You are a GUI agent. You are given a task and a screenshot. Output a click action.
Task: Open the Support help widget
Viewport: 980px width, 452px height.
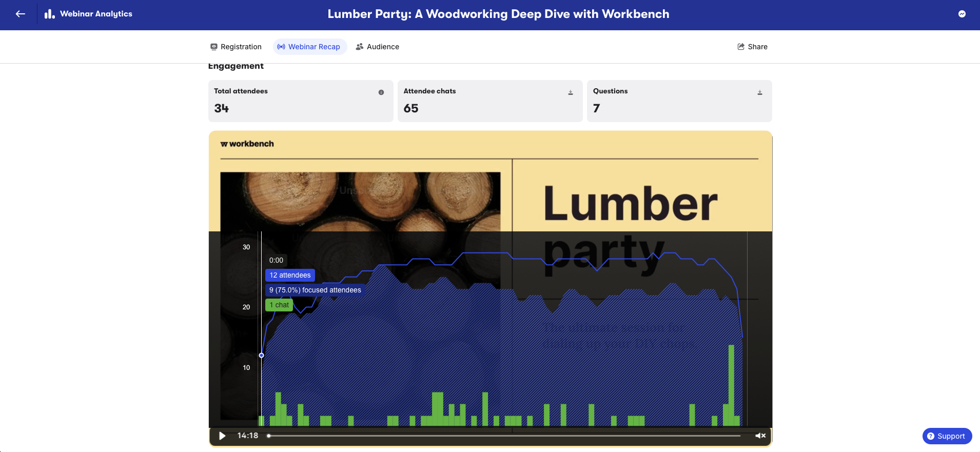point(947,436)
